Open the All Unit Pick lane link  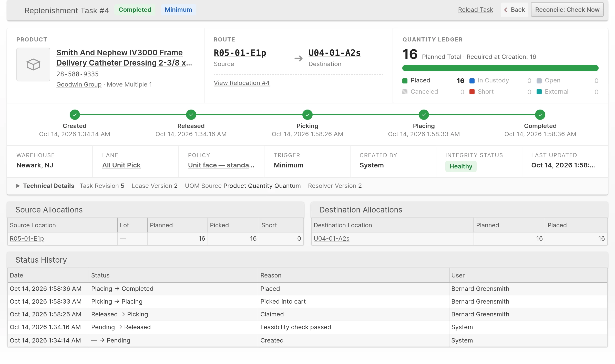click(121, 165)
